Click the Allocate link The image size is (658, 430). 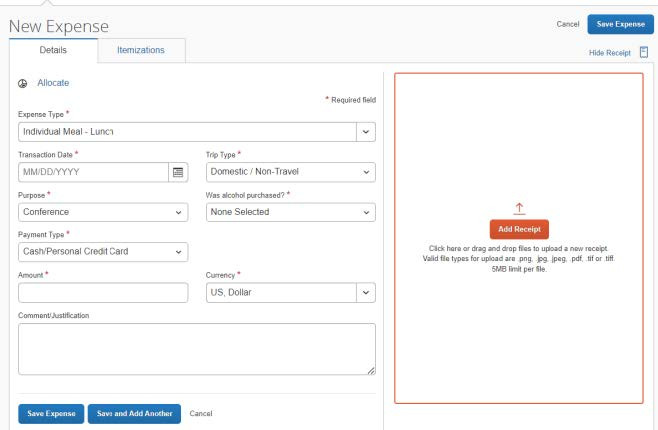tap(53, 83)
